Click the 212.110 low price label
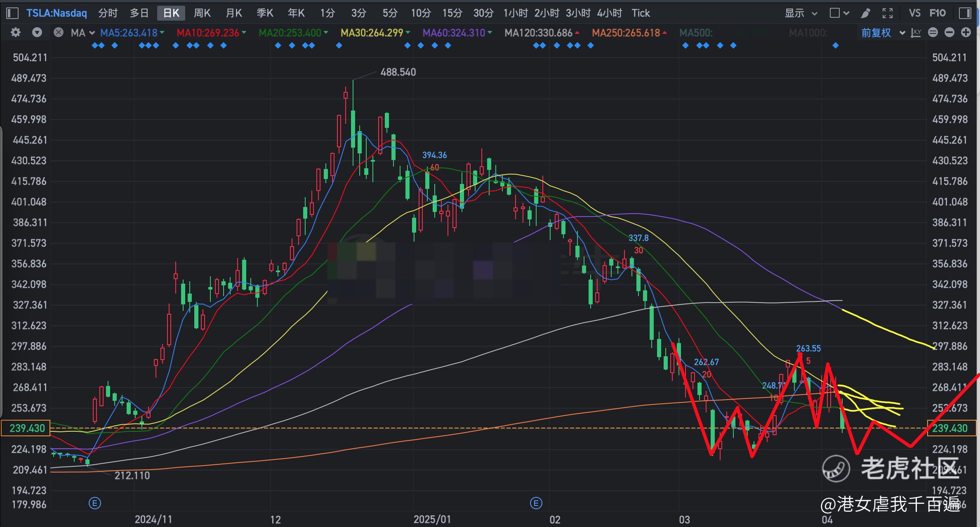Screen dimensions: 980x527 point(132,475)
